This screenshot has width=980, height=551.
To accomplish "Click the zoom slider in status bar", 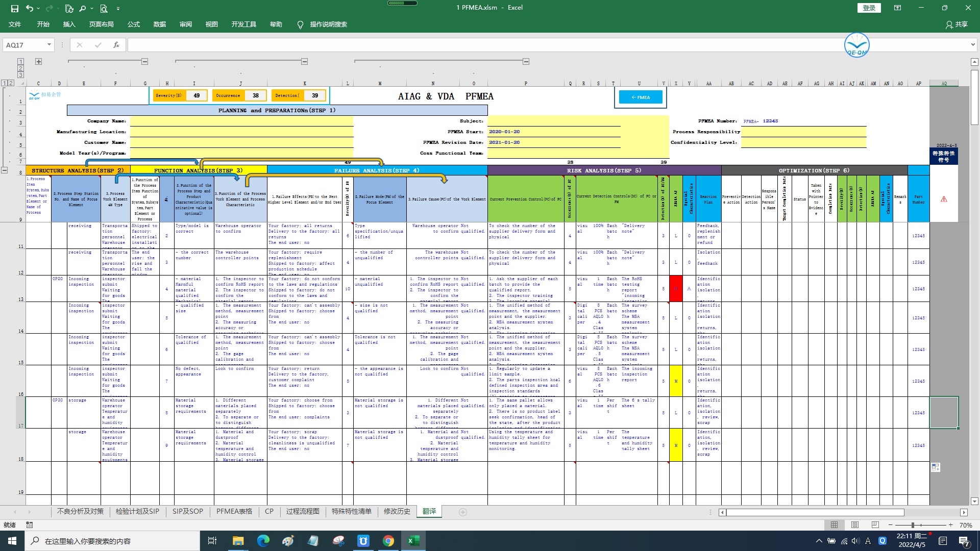I will (913, 525).
